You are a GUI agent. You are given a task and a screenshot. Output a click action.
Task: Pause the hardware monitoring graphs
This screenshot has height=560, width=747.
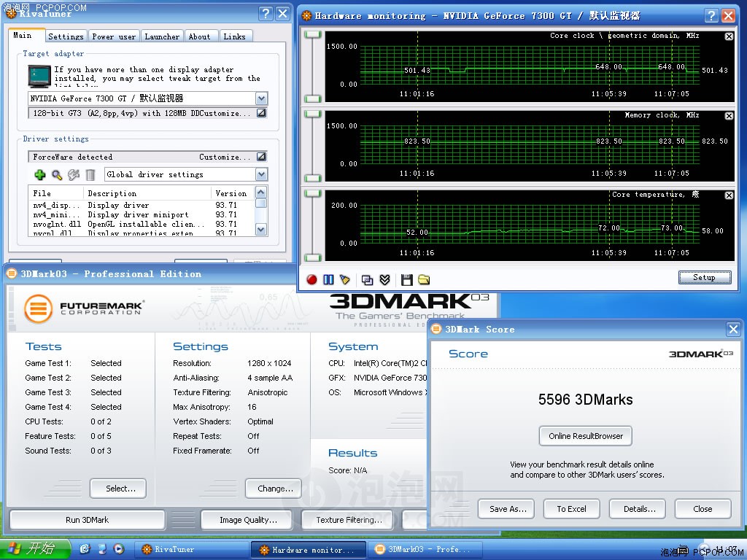point(328,279)
